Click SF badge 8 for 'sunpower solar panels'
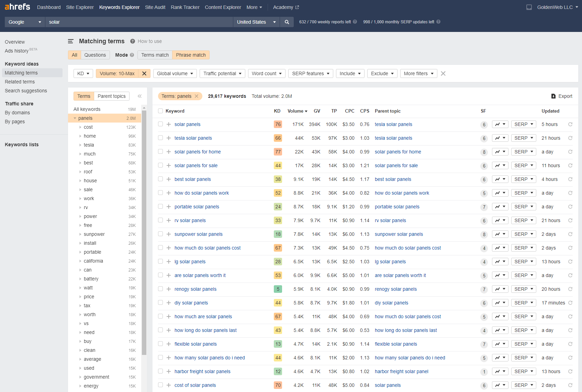The width and height of the screenshot is (582, 392). tap(484, 234)
